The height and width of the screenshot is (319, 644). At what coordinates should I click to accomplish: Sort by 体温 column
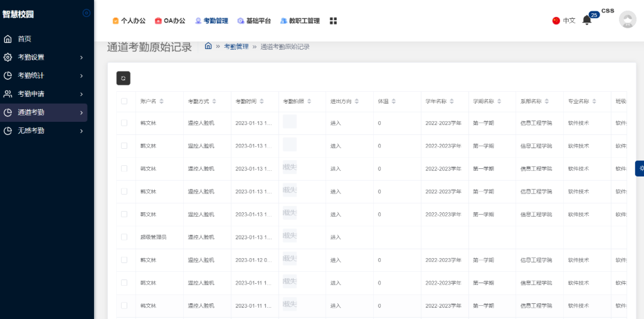click(393, 102)
